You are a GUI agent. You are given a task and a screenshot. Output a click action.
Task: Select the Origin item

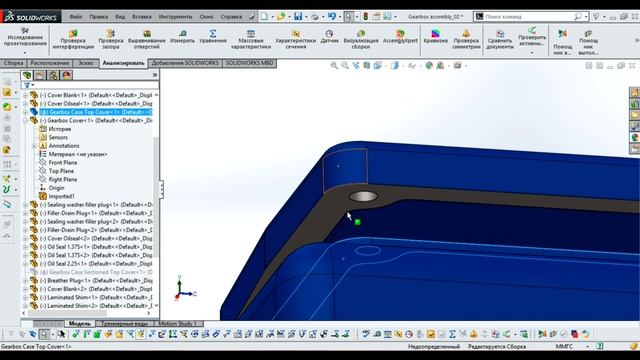pos(56,188)
